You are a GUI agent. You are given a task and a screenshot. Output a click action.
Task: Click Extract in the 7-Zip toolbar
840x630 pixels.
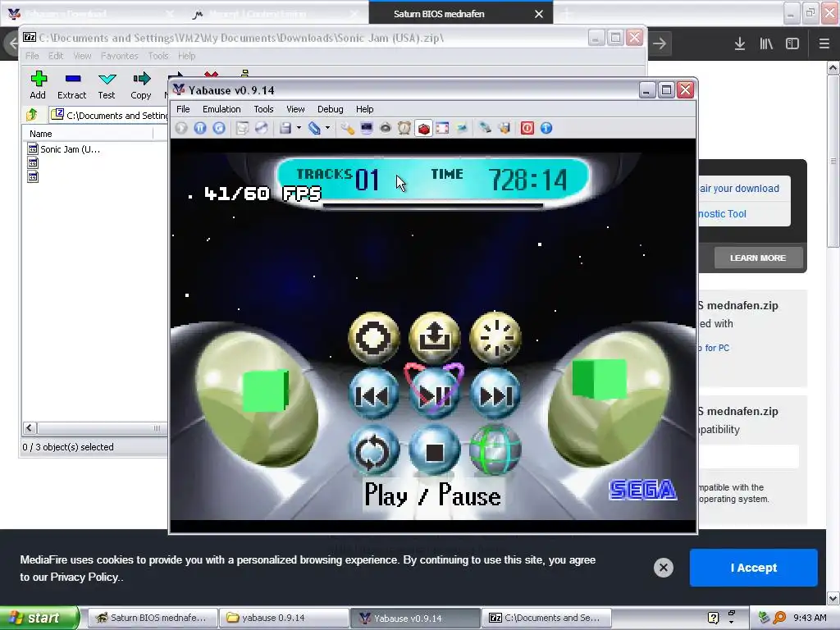pyautogui.click(x=72, y=85)
